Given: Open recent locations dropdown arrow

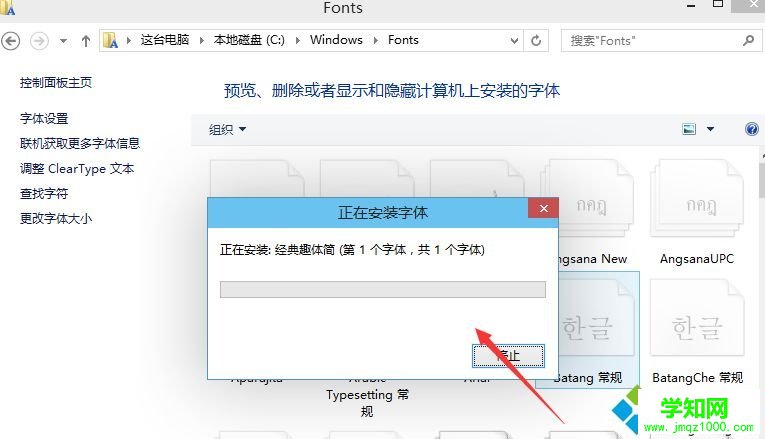Looking at the screenshot, I should coord(63,41).
